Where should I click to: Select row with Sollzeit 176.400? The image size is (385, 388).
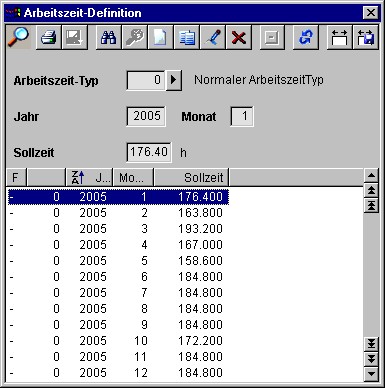pos(118,197)
